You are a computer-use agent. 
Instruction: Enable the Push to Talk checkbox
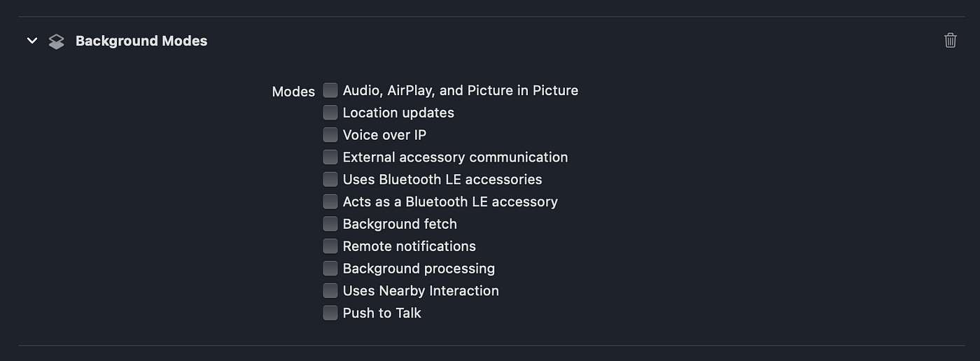click(x=330, y=313)
